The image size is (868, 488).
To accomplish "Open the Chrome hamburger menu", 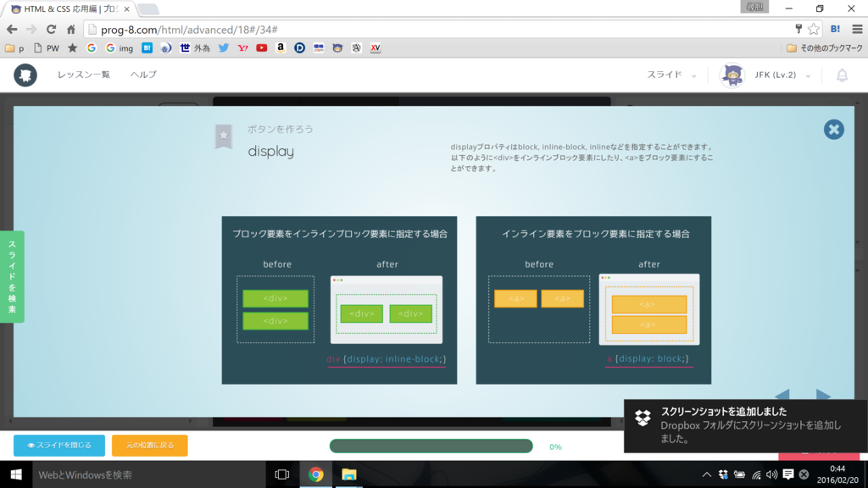I will coord(857,29).
